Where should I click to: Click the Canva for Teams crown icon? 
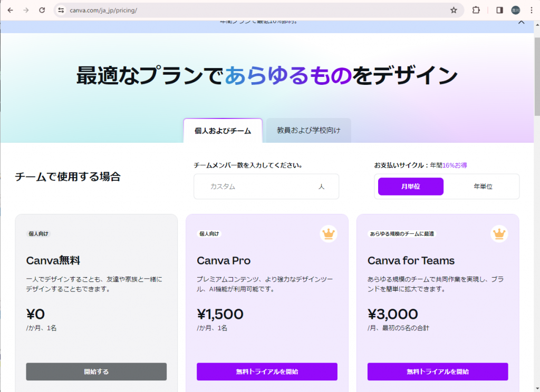click(x=499, y=234)
